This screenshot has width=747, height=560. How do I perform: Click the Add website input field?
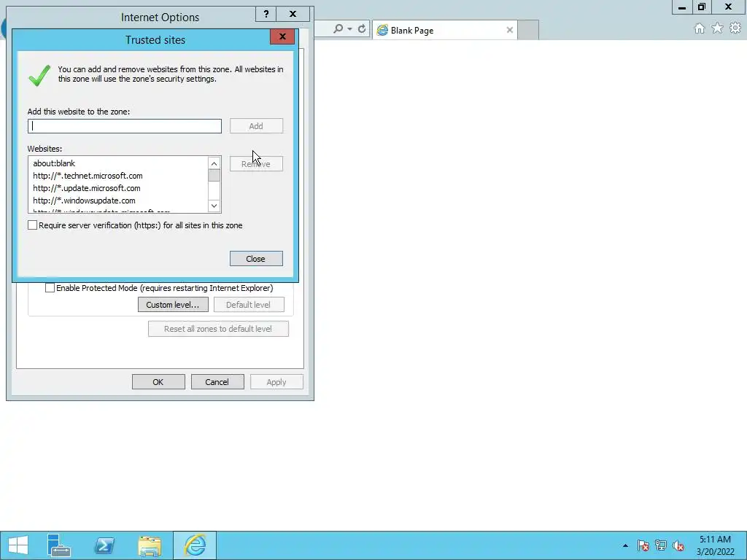124,126
